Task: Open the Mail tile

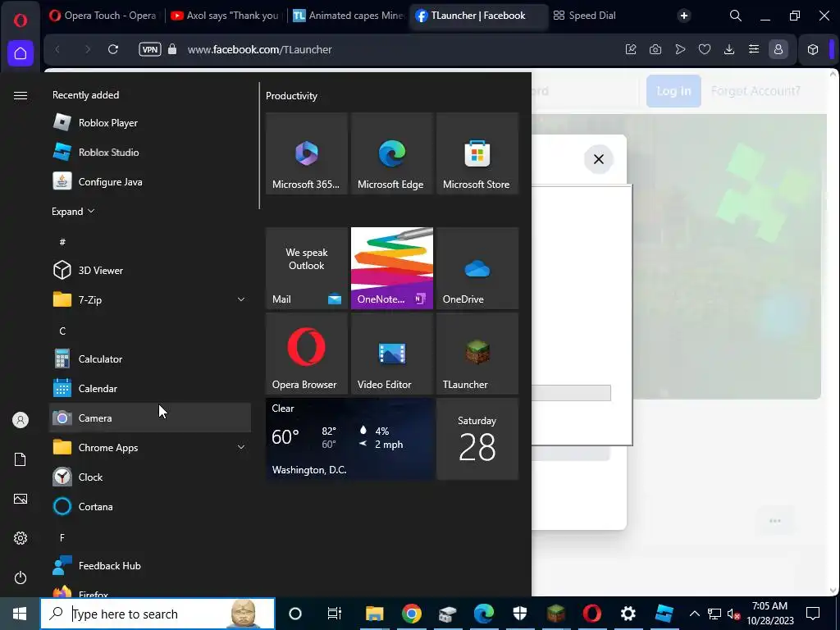Action: click(307, 268)
